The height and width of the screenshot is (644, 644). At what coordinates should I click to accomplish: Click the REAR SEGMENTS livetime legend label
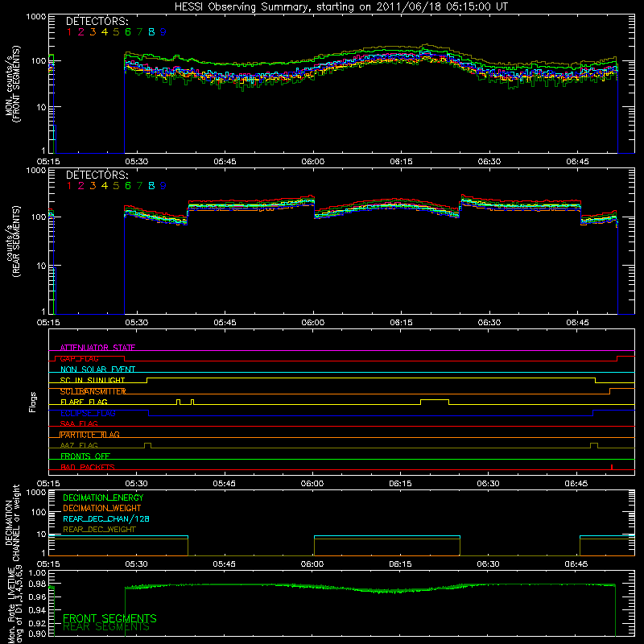pos(106,627)
